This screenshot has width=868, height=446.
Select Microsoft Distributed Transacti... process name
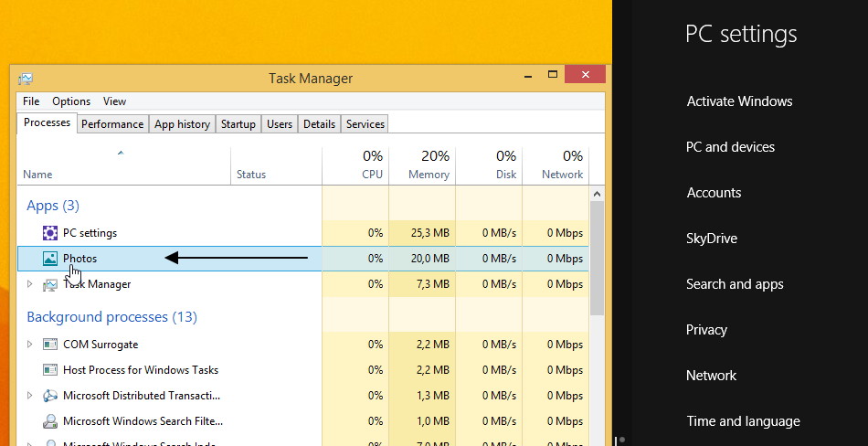(142, 396)
